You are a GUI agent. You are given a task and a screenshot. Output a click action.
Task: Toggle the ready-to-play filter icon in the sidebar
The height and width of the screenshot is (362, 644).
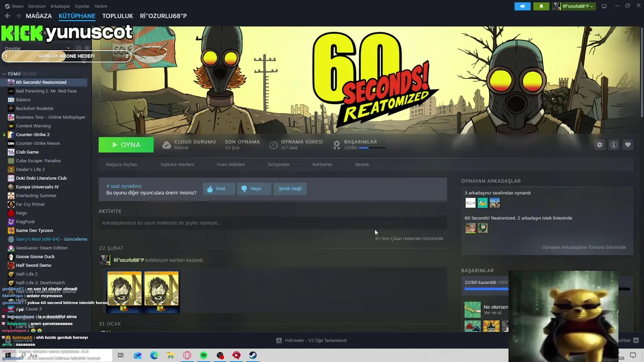pyautogui.click(x=87, y=48)
